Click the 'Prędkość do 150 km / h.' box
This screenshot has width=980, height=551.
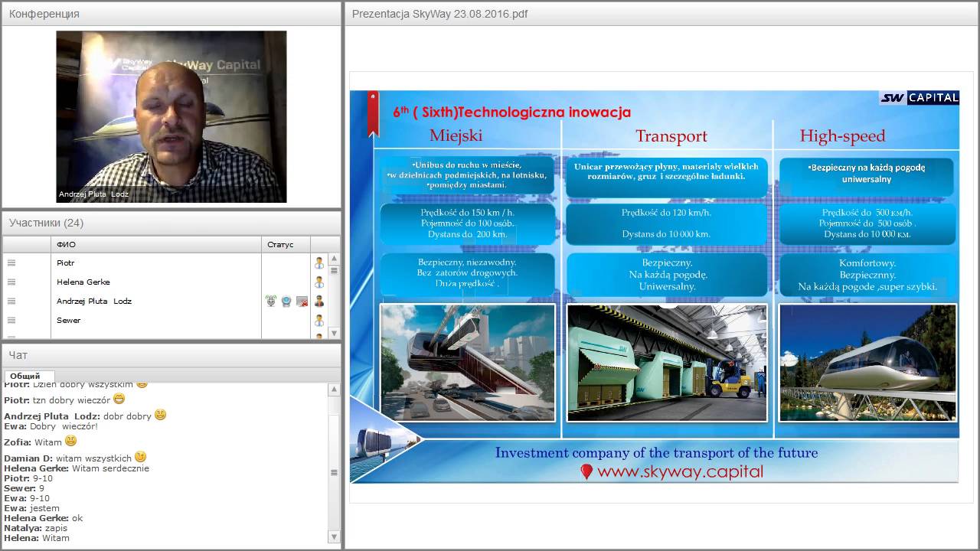[468, 223]
